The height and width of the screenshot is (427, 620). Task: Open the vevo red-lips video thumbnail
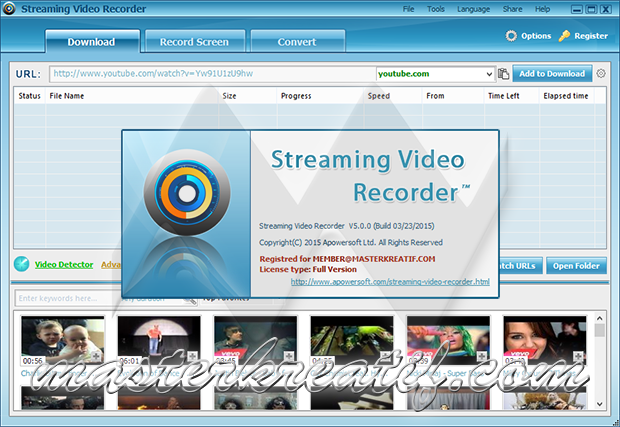point(544,340)
